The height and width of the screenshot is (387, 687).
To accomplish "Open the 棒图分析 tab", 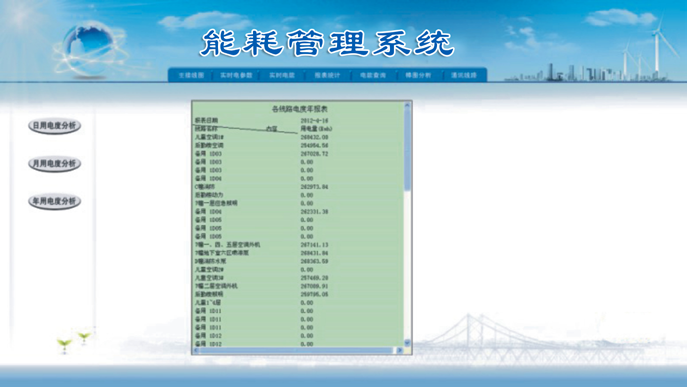I will coord(418,75).
